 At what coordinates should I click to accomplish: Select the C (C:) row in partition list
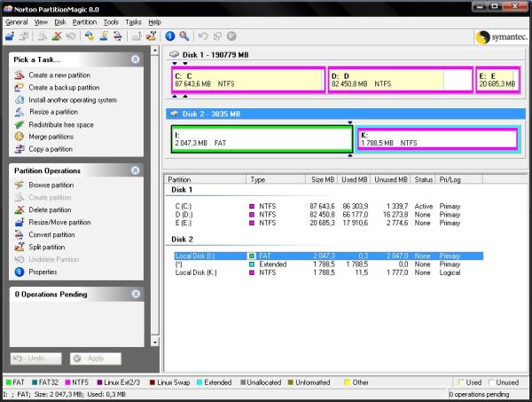(328, 206)
